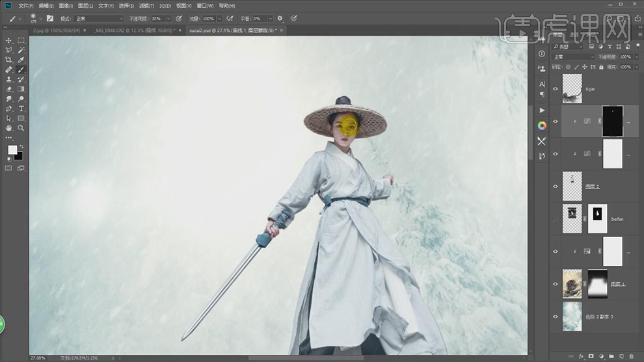The image size is (644, 362).
Task: Switch to the 2.jpg document tab
Action: (x=55, y=30)
